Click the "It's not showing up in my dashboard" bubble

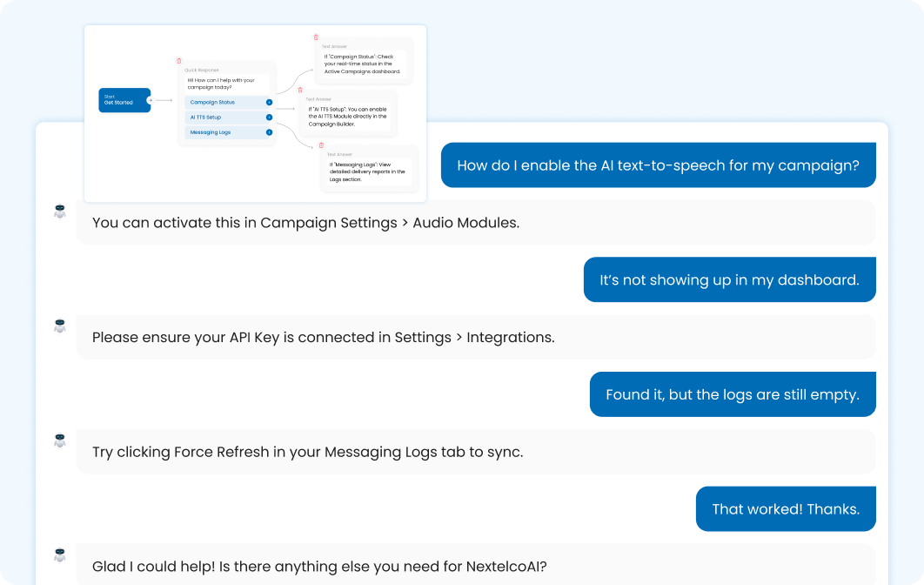click(x=729, y=279)
